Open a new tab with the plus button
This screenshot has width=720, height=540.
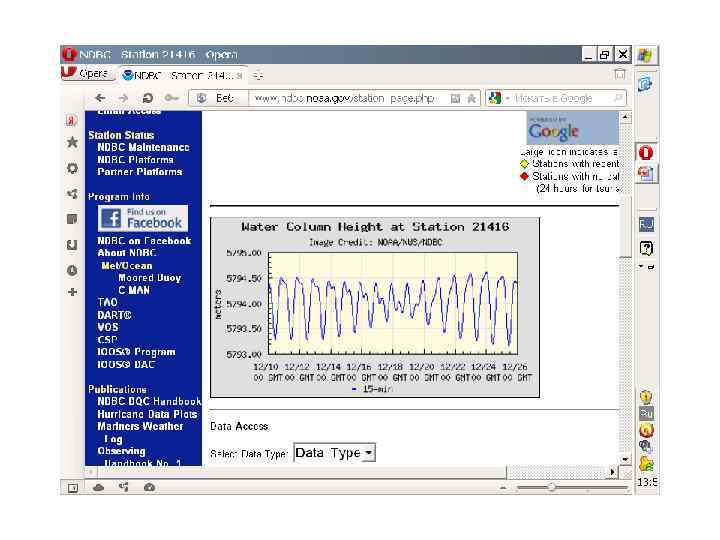click(x=258, y=75)
